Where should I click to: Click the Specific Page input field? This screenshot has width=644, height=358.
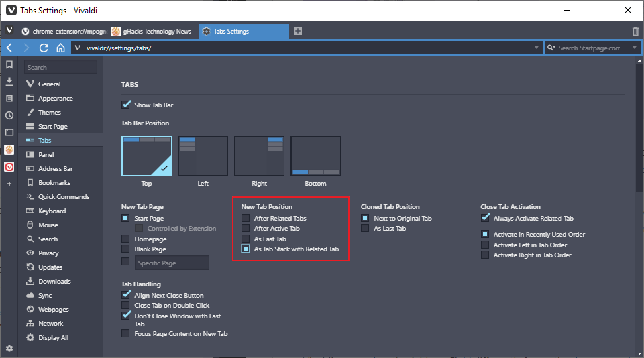[172, 263]
